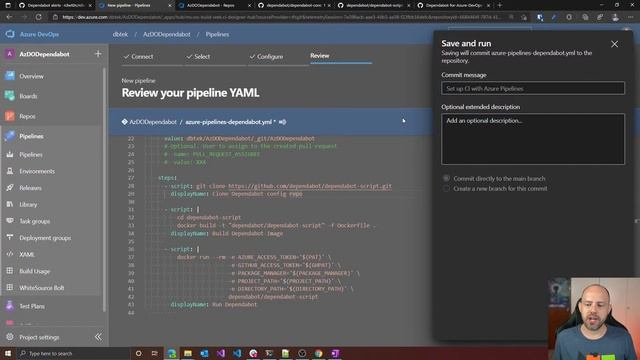The image size is (640, 360).
Task: Click the sidebar vertical scrollbar
Action: coord(104,190)
